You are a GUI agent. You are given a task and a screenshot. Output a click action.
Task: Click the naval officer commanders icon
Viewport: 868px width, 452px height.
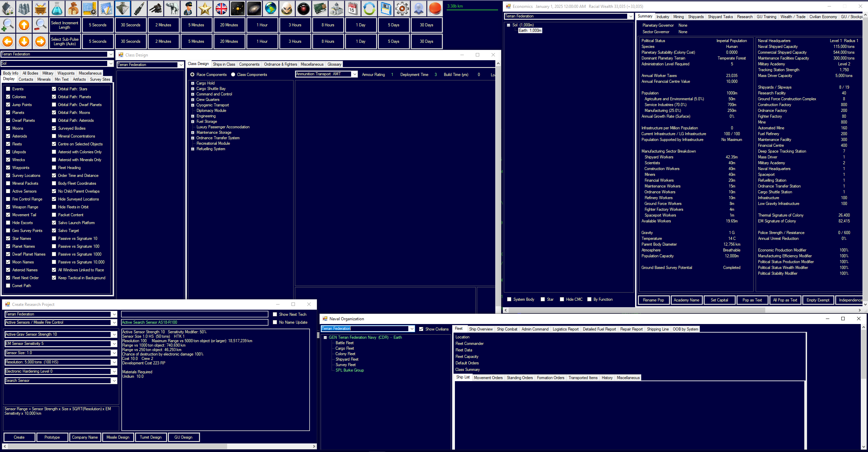coord(188,9)
